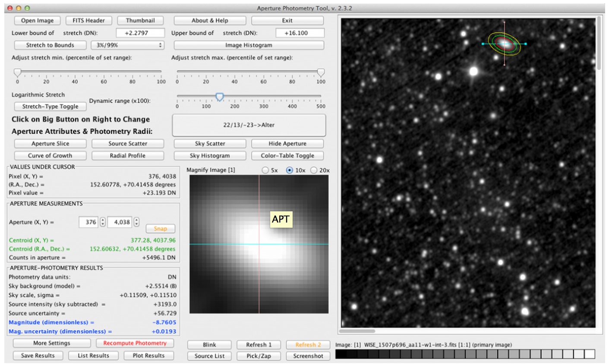Open the Radial Profile plot
Image resolution: width=612 pixels, height=364 pixels.
(128, 155)
